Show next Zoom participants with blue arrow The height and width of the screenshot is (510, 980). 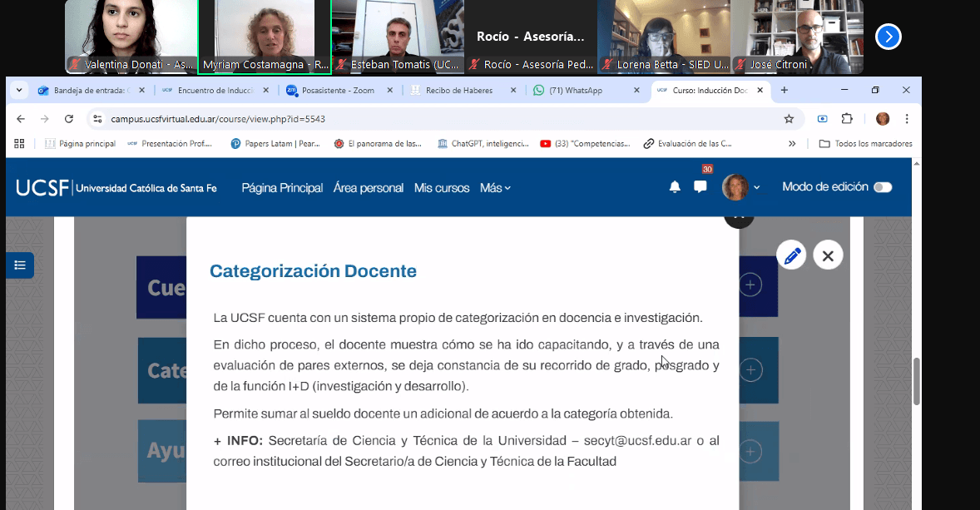[888, 37]
